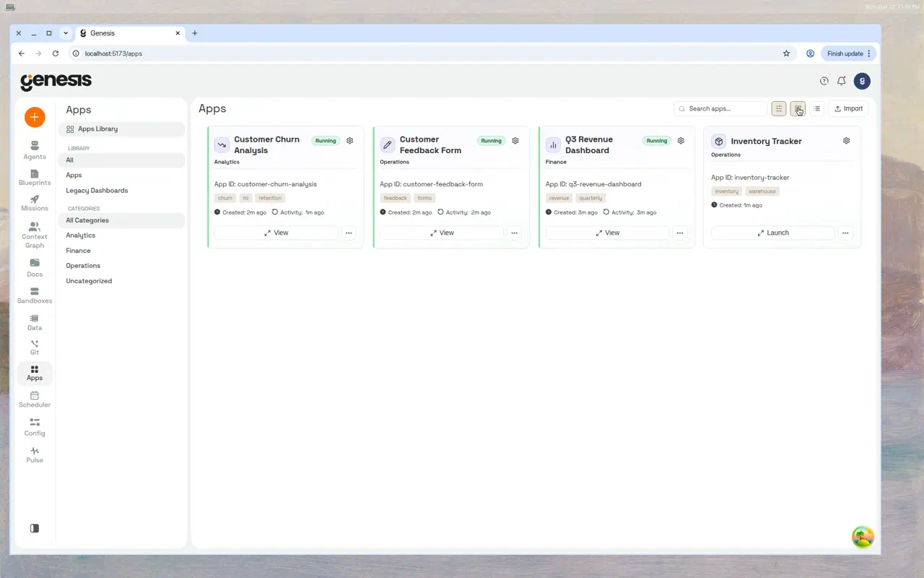
Task: Click the orange plus create button
Action: [x=35, y=117]
